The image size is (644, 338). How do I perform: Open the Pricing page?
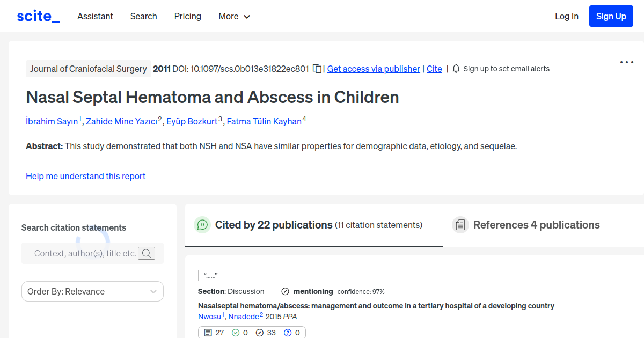coord(187,16)
